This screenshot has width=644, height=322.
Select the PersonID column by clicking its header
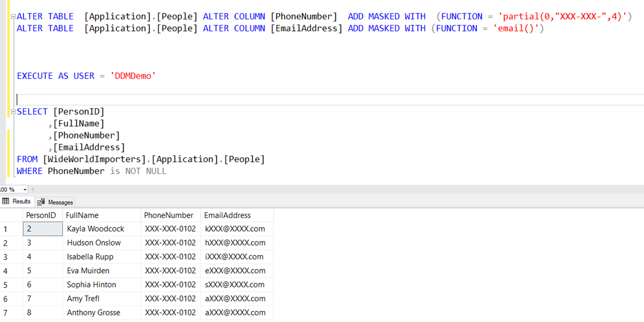click(x=41, y=215)
